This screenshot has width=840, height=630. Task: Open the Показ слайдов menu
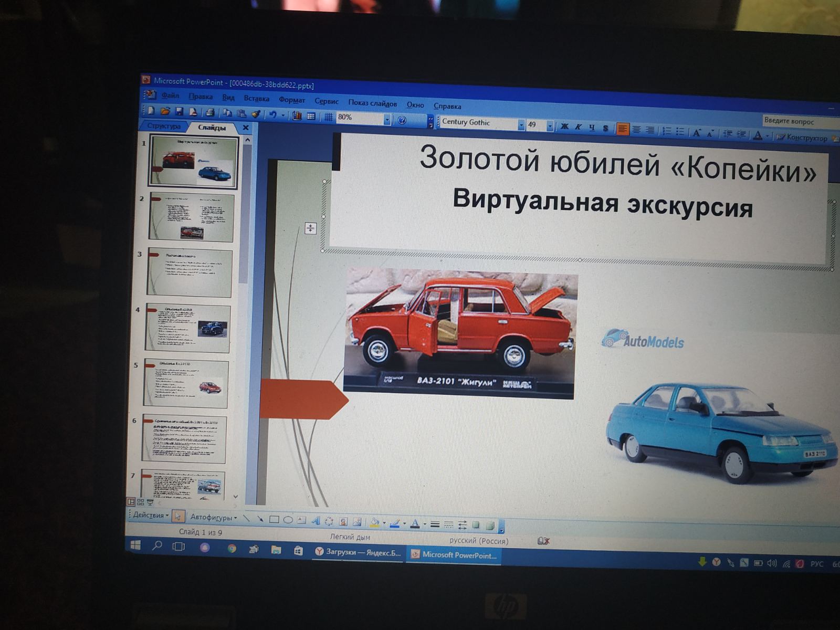pyautogui.click(x=372, y=103)
